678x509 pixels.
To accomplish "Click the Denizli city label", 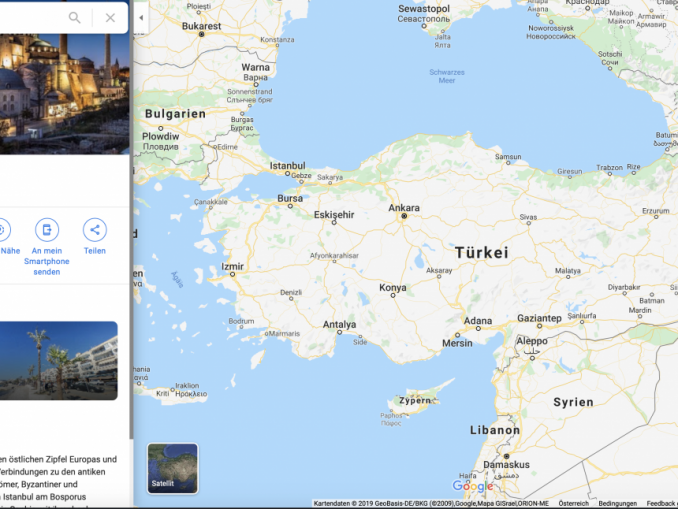I will click(291, 292).
